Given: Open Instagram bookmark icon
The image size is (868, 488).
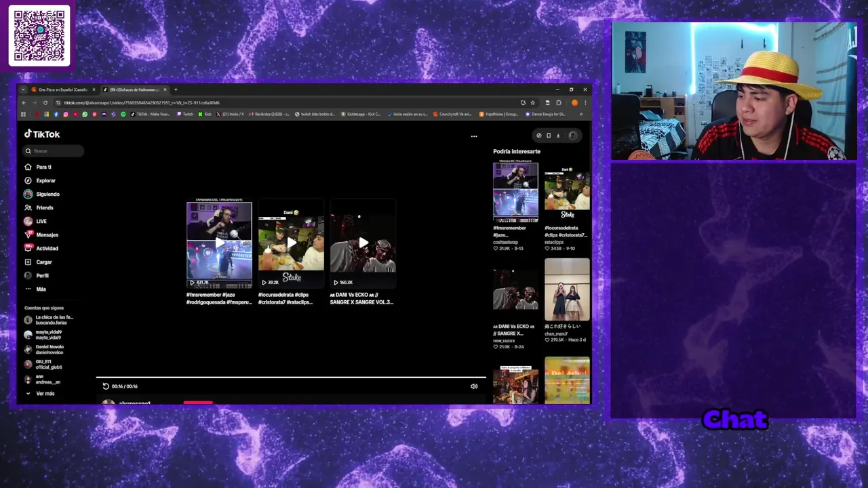Looking at the screenshot, I should [66, 115].
